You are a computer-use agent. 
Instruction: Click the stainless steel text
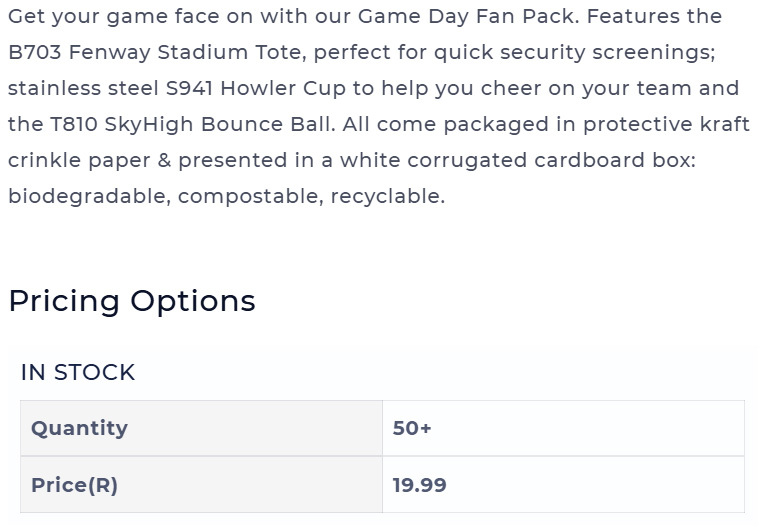83,88
